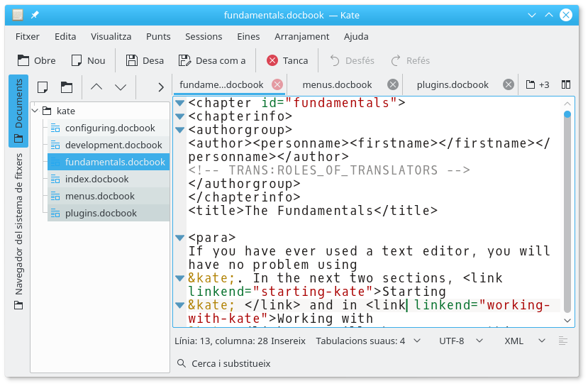Click the Desa com a button
This screenshot has width=588, height=386.
pyautogui.click(x=212, y=60)
